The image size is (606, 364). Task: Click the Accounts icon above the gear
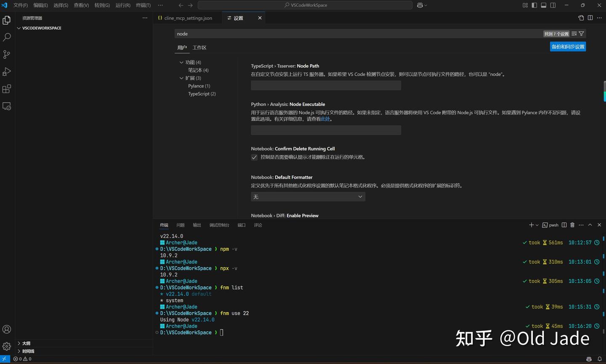click(x=6, y=329)
